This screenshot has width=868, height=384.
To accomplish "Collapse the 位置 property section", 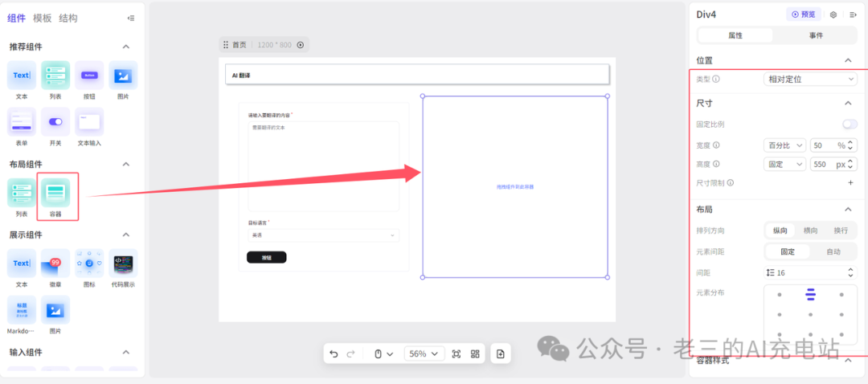I will pyautogui.click(x=848, y=60).
